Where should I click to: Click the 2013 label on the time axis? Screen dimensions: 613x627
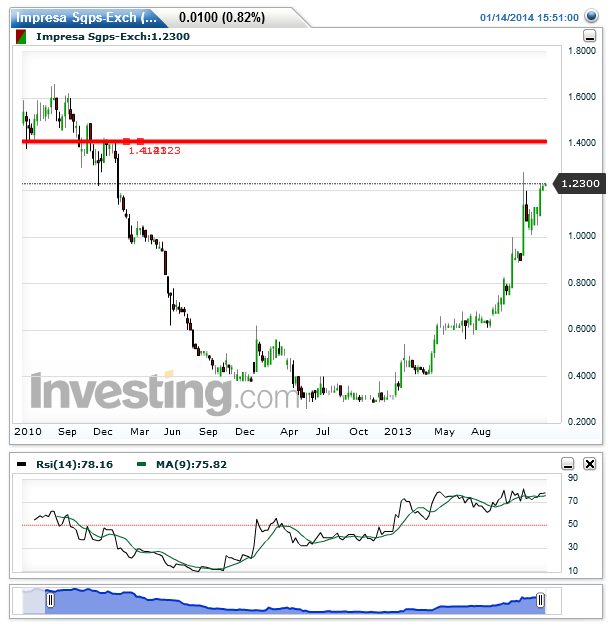[397, 432]
